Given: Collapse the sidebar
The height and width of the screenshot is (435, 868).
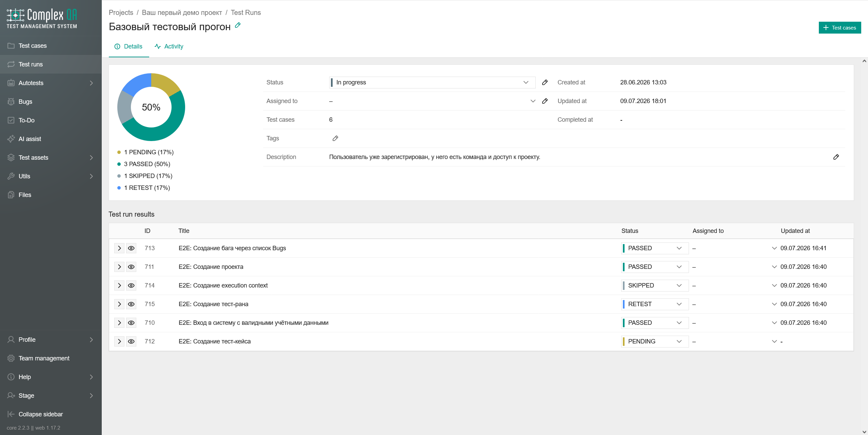Looking at the screenshot, I should 51,414.
